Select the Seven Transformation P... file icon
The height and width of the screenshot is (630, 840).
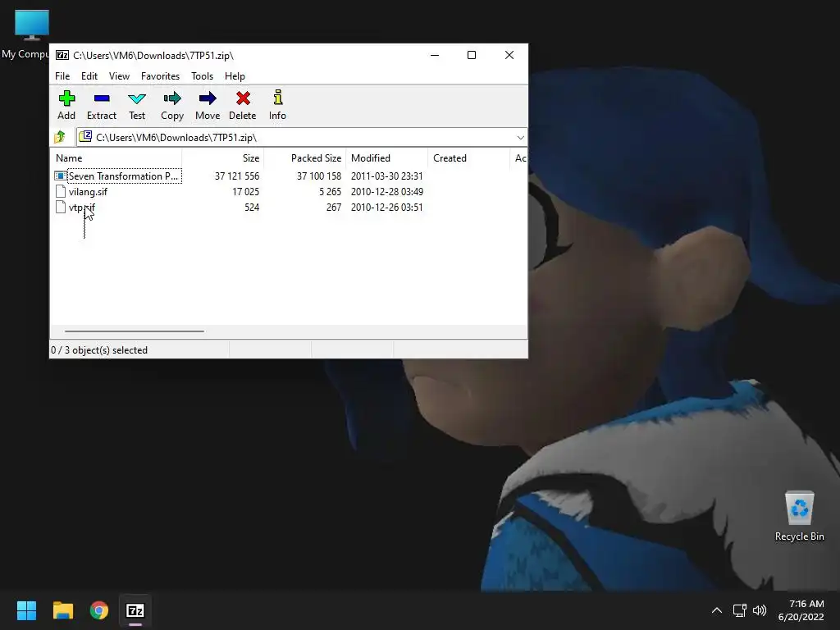click(61, 176)
